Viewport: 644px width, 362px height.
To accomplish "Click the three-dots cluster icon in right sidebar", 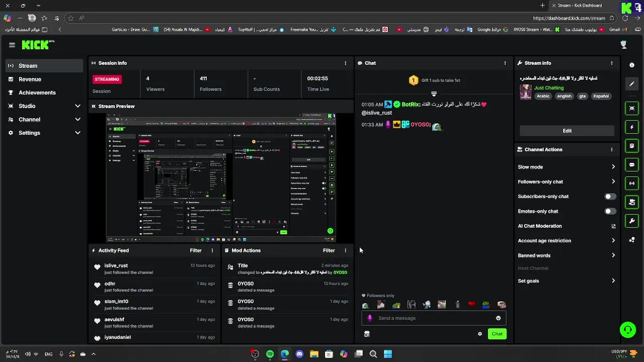I will click(x=632, y=240).
